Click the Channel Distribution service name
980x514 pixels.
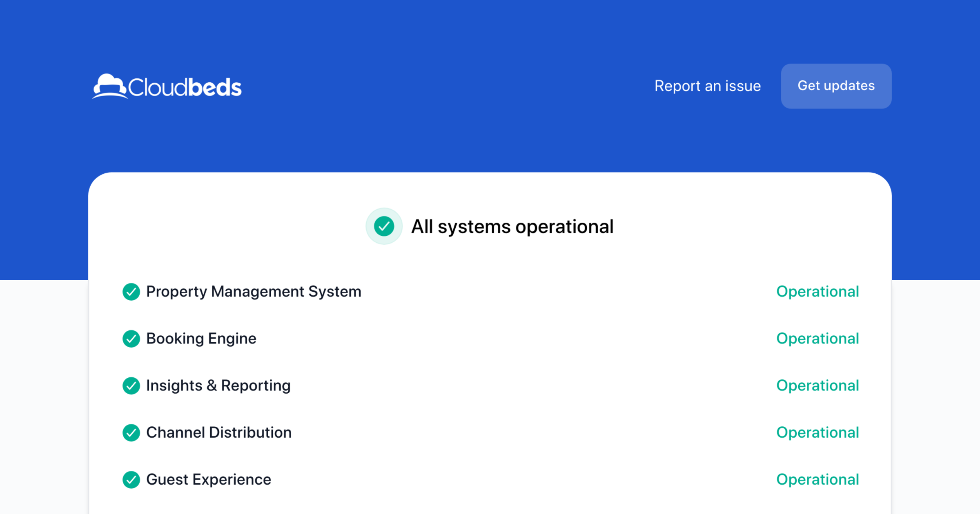click(x=219, y=432)
